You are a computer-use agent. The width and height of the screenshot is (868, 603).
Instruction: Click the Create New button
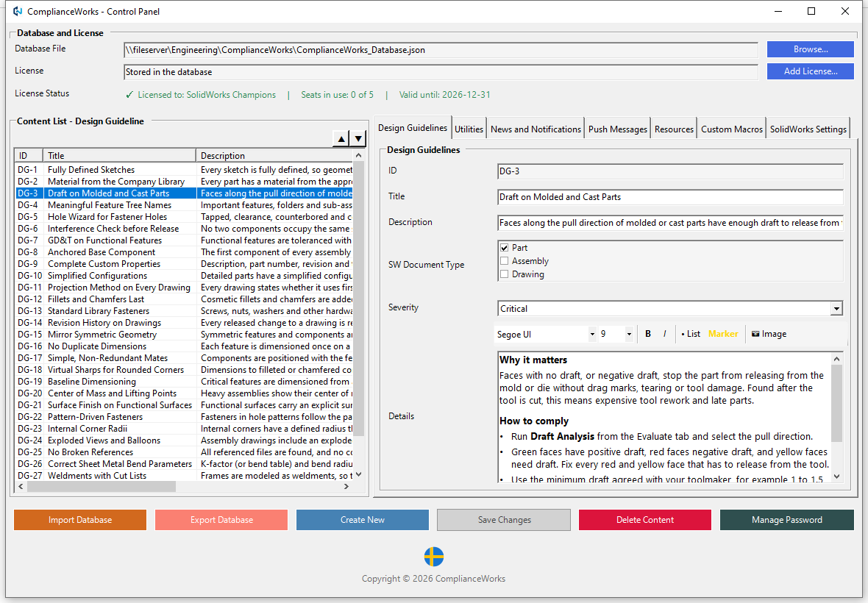(x=363, y=520)
